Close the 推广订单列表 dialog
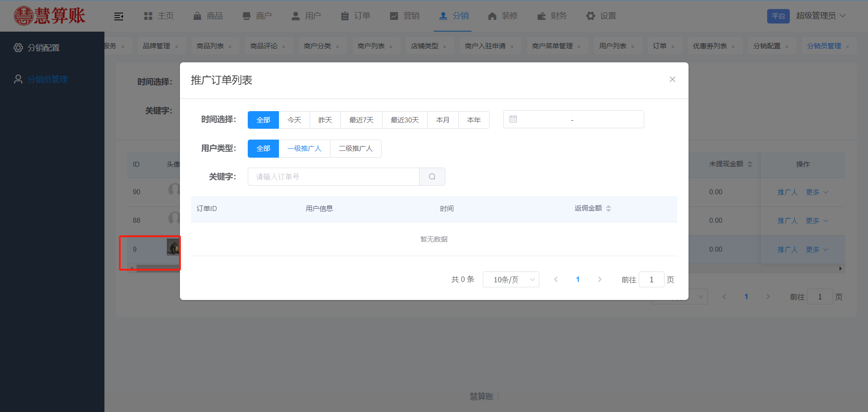868x412 pixels. pyautogui.click(x=672, y=80)
